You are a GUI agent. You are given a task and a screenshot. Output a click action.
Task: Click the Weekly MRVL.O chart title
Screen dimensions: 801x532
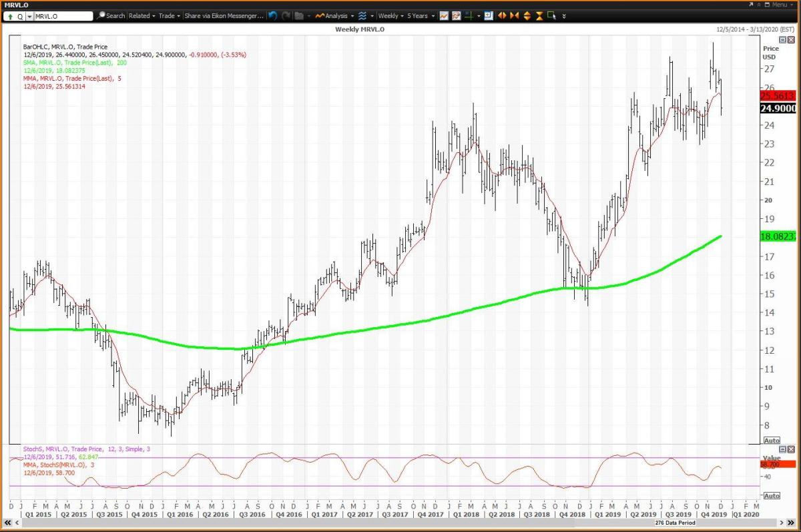pos(360,30)
